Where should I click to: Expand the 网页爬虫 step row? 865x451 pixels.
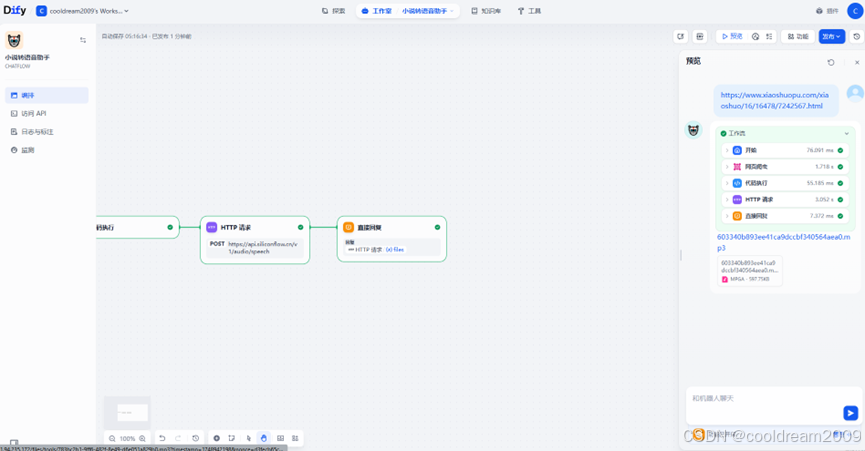click(785, 167)
